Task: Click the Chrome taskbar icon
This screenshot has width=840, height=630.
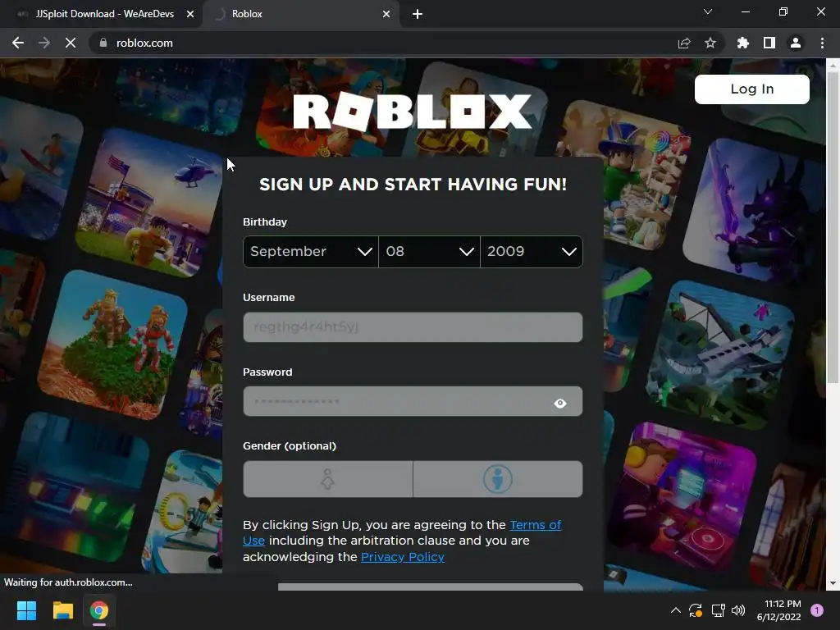Action: point(99,610)
